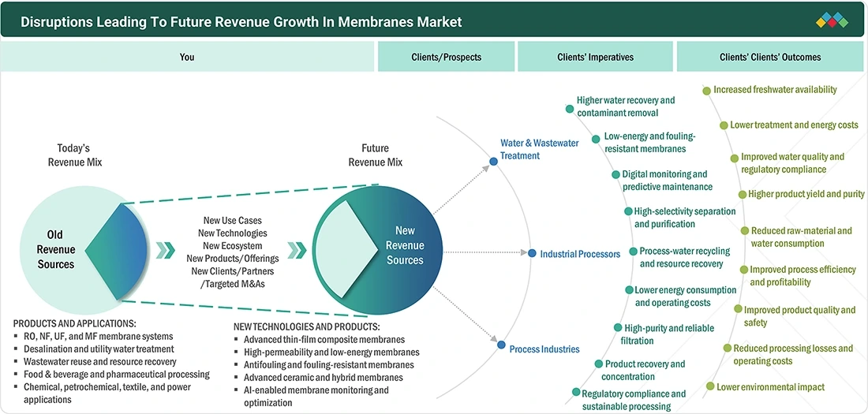Click the New Technologies line in center list

click(233, 233)
